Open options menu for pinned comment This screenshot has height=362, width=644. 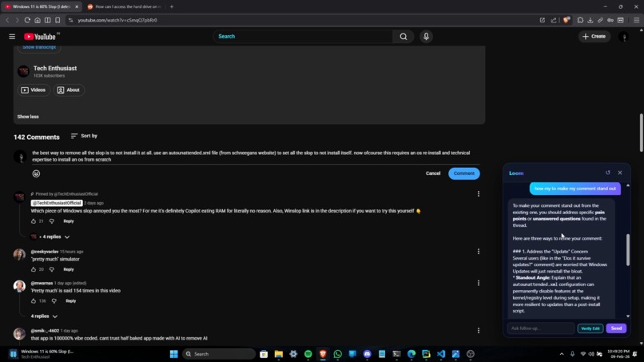click(x=479, y=193)
